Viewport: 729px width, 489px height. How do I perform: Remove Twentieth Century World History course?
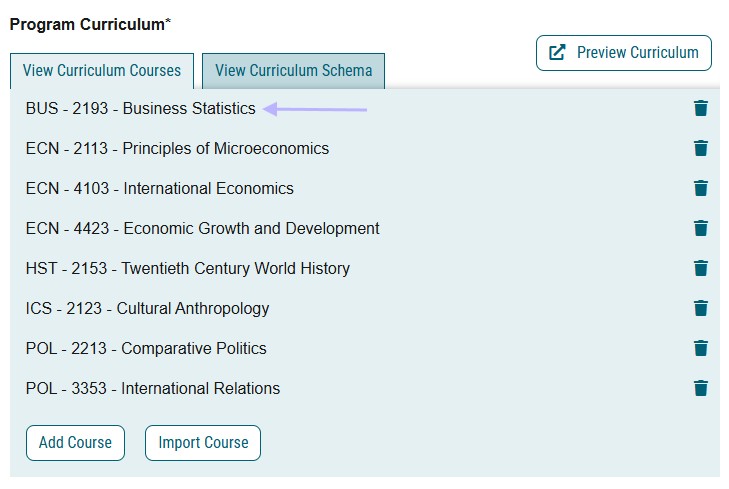701,268
